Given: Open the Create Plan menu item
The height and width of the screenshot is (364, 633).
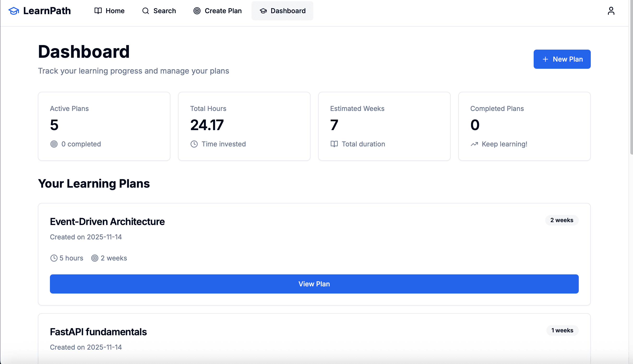Looking at the screenshot, I should [x=217, y=11].
